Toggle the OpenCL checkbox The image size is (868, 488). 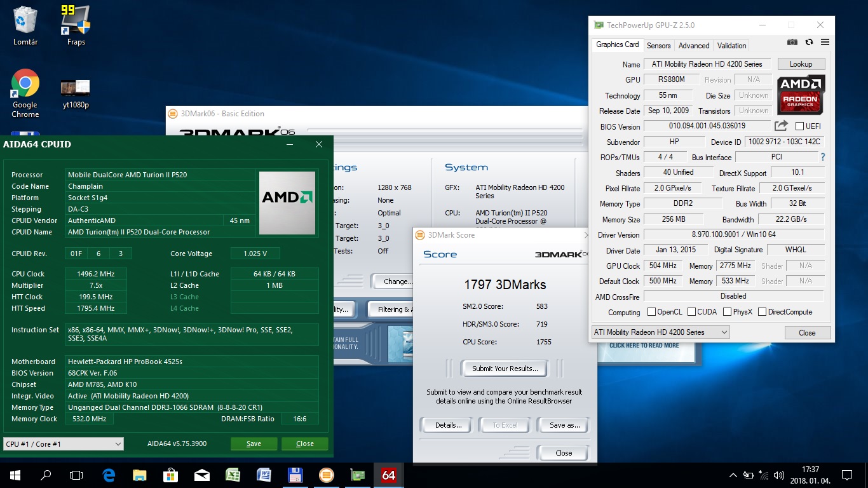click(651, 312)
